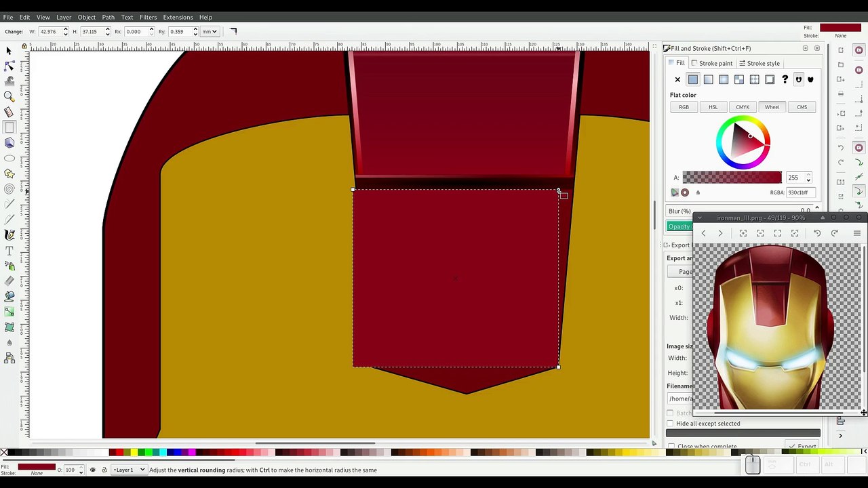Open the Filters menu
This screenshot has width=868, height=488.
pyautogui.click(x=148, y=17)
